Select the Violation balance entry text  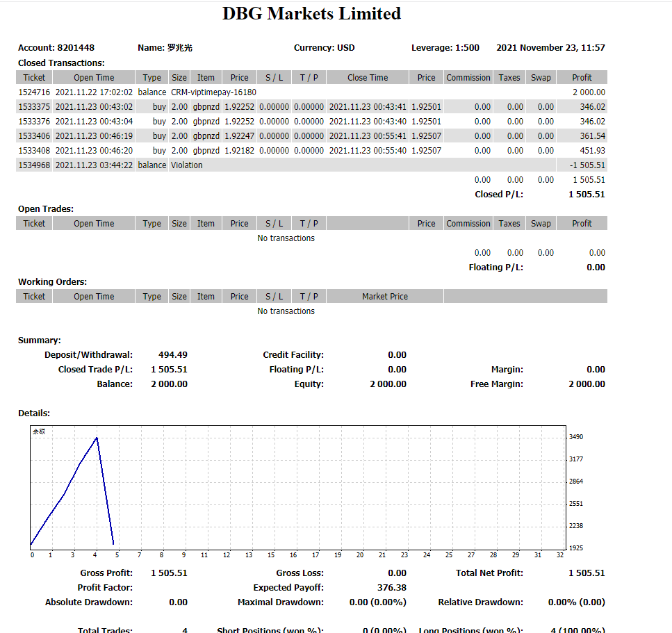187,165
